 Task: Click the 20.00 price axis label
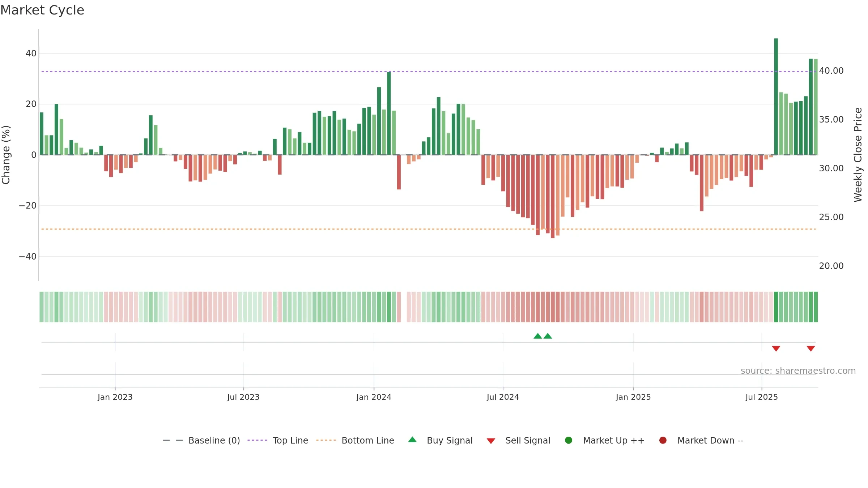tap(831, 266)
